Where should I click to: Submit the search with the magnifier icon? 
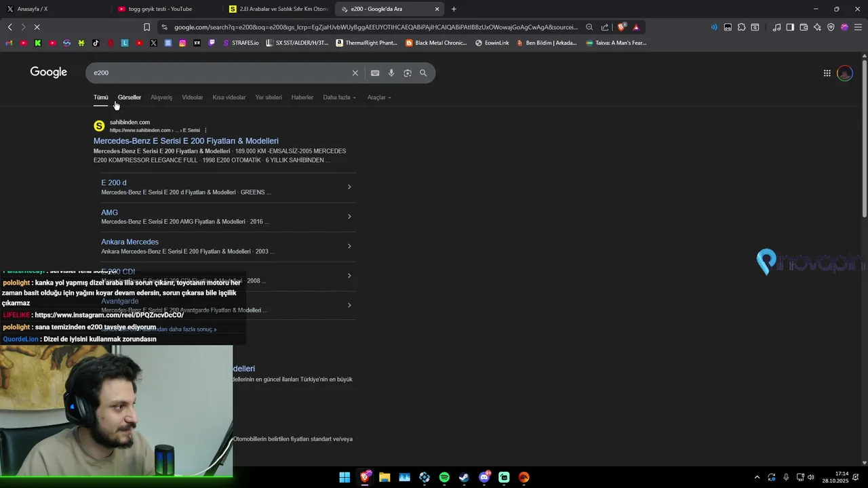tap(423, 73)
